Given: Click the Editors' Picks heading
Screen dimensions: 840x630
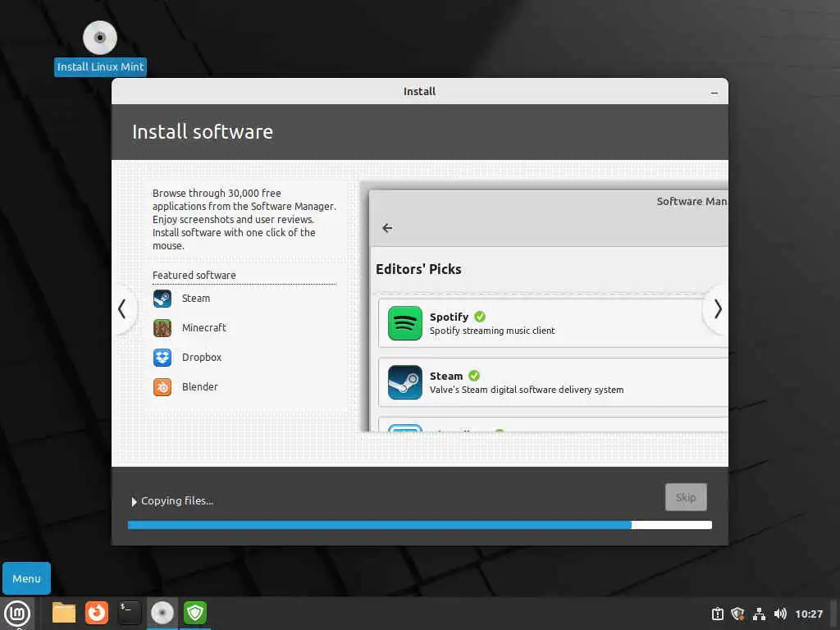Looking at the screenshot, I should click(418, 269).
